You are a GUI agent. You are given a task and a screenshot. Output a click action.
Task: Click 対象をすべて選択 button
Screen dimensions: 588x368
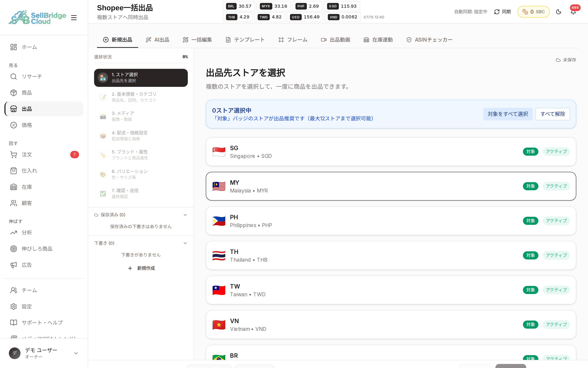pyautogui.click(x=508, y=114)
